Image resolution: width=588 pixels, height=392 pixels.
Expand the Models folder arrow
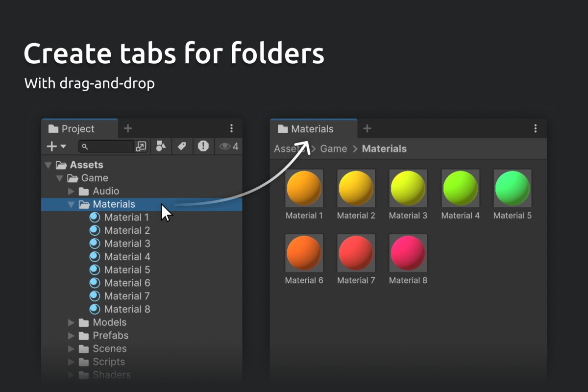click(x=71, y=322)
